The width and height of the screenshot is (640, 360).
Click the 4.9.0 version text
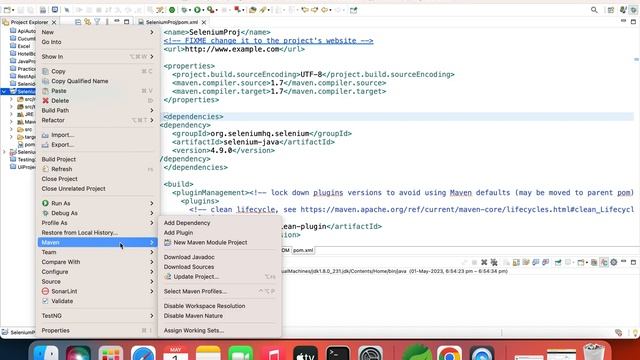point(221,150)
